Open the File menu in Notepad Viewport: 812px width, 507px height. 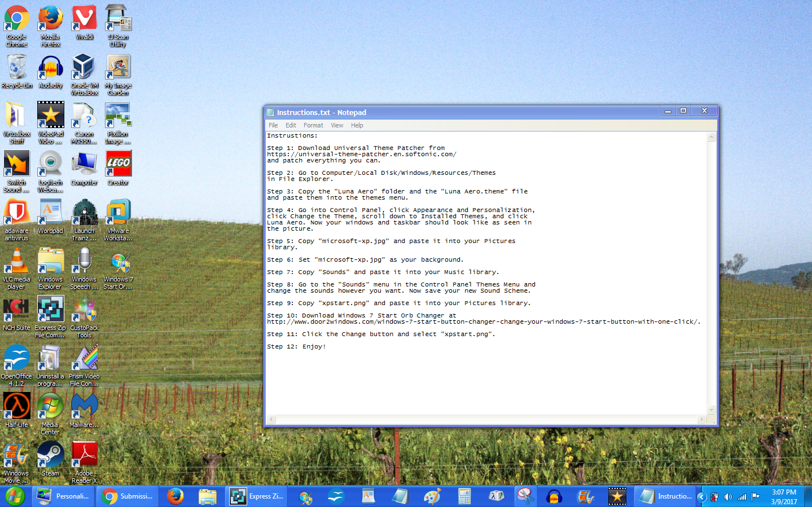(273, 125)
